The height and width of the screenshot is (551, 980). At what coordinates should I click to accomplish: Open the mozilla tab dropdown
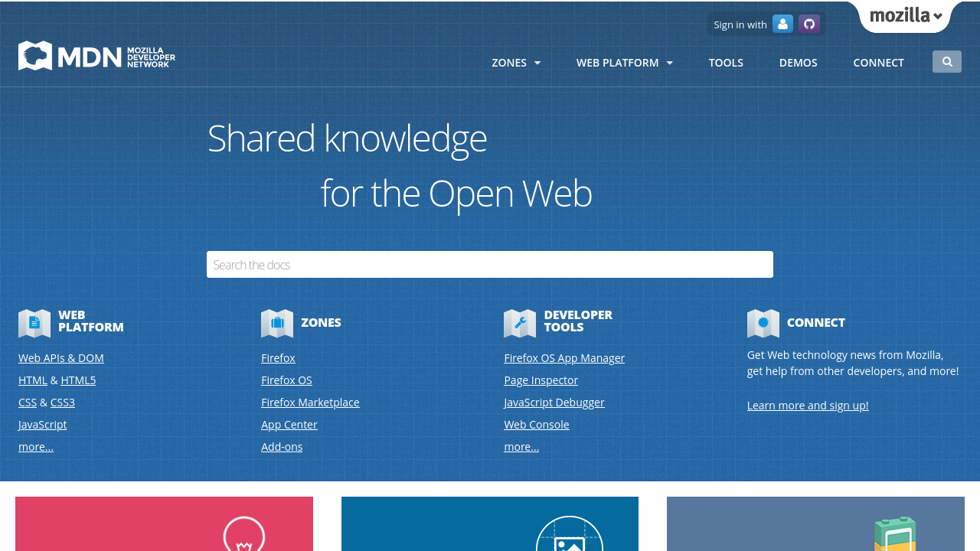point(906,15)
